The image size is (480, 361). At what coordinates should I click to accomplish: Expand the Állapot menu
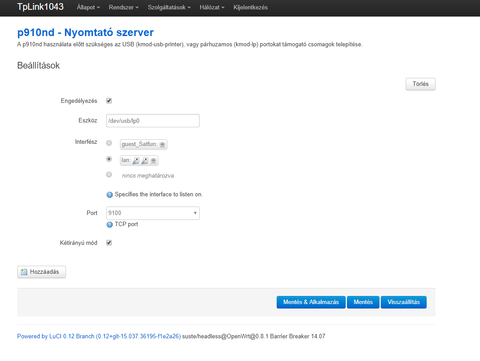tap(88, 7)
